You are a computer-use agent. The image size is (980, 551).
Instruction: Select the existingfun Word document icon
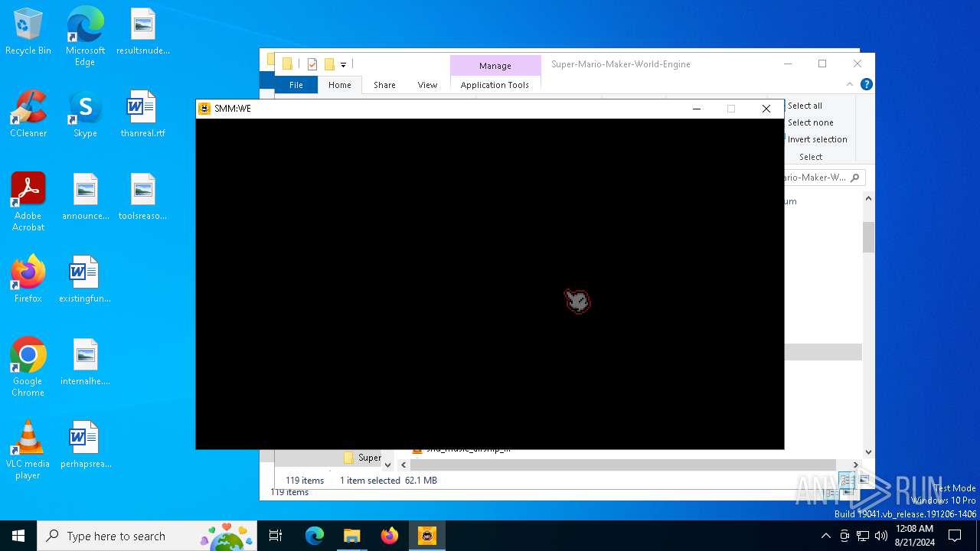coord(85,280)
